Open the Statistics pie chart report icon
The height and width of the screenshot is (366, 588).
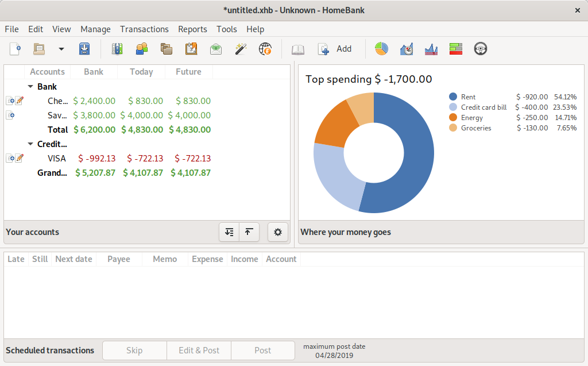(x=381, y=49)
